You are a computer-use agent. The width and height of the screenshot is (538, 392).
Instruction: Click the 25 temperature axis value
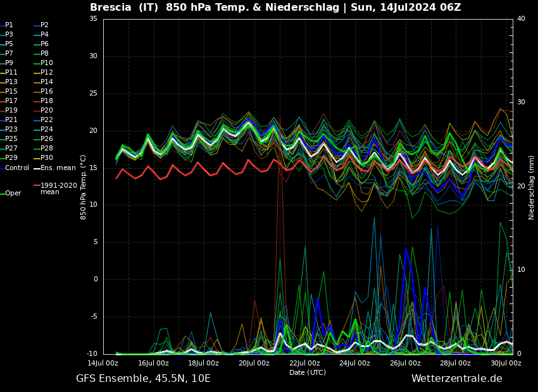(94, 93)
